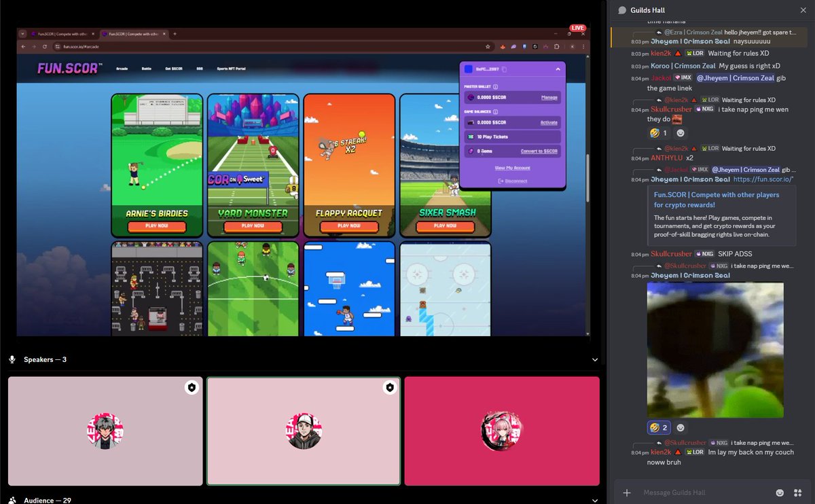This screenshot has height=504, width=815.
Task: Open the https://fun.scor.io/ link in chat
Action: (764, 179)
